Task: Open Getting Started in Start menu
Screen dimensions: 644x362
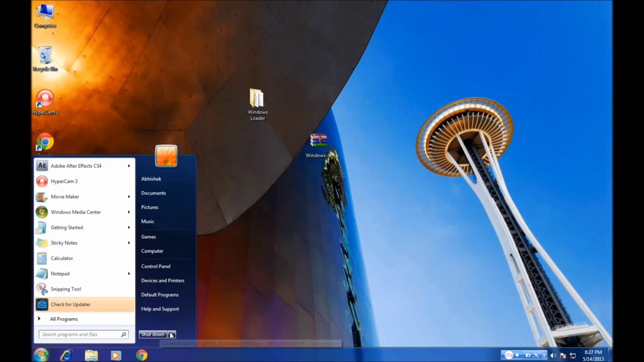Action: pyautogui.click(x=85, y=227)
